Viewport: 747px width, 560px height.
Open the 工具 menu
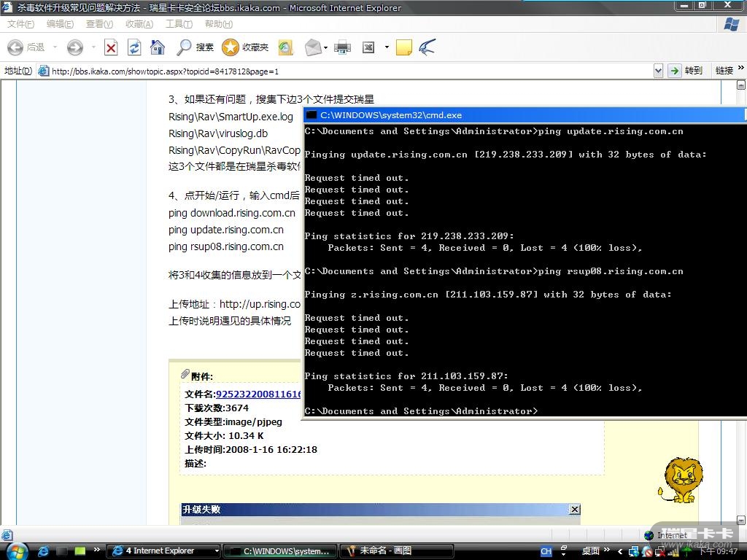click(x=179, y=24)
